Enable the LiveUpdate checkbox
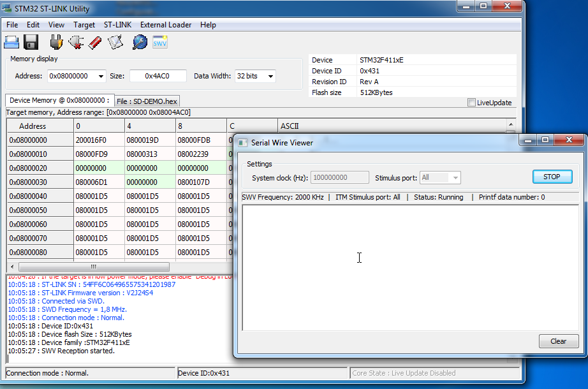 pyautogui.click(x=471, y=103)
